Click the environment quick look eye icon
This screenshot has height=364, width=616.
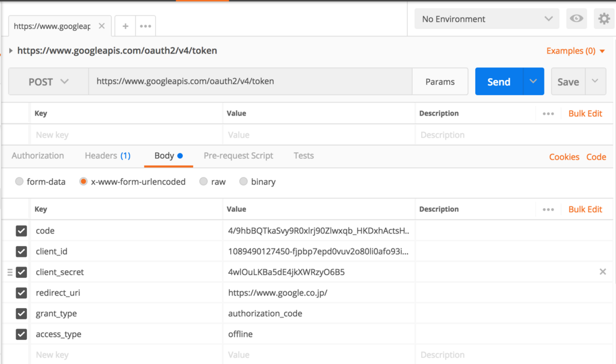tap(576, 19)
